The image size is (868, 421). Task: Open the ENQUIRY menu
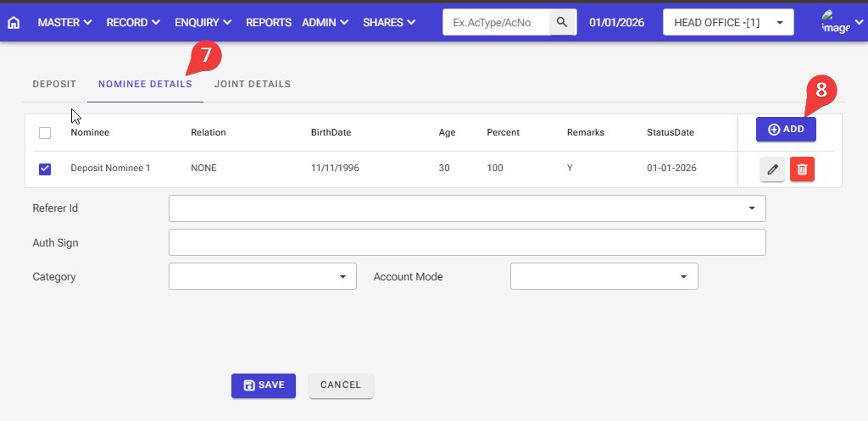point(204,23)
